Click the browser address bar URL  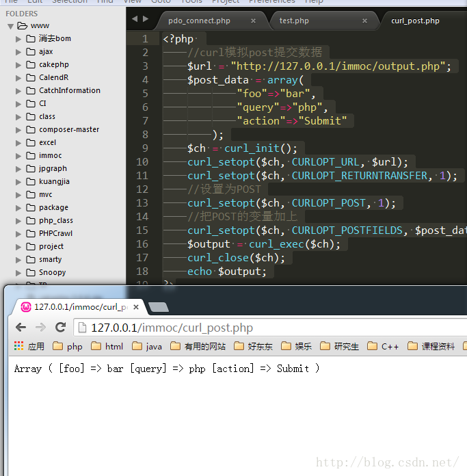(172, 328)
